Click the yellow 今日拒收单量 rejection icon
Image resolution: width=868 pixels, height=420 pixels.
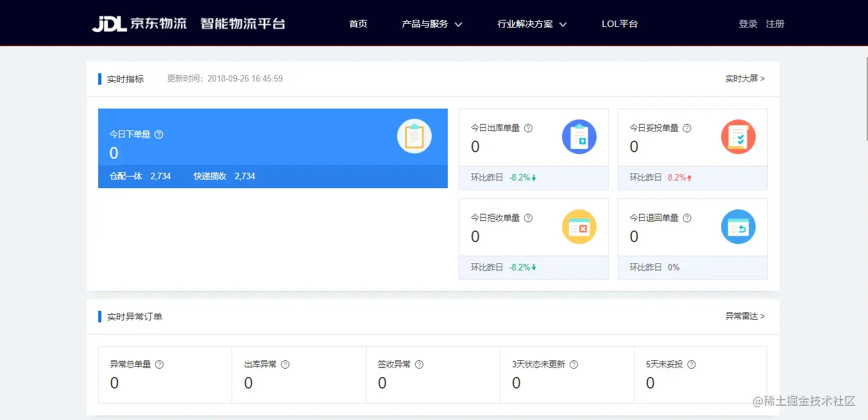[579, 227]
